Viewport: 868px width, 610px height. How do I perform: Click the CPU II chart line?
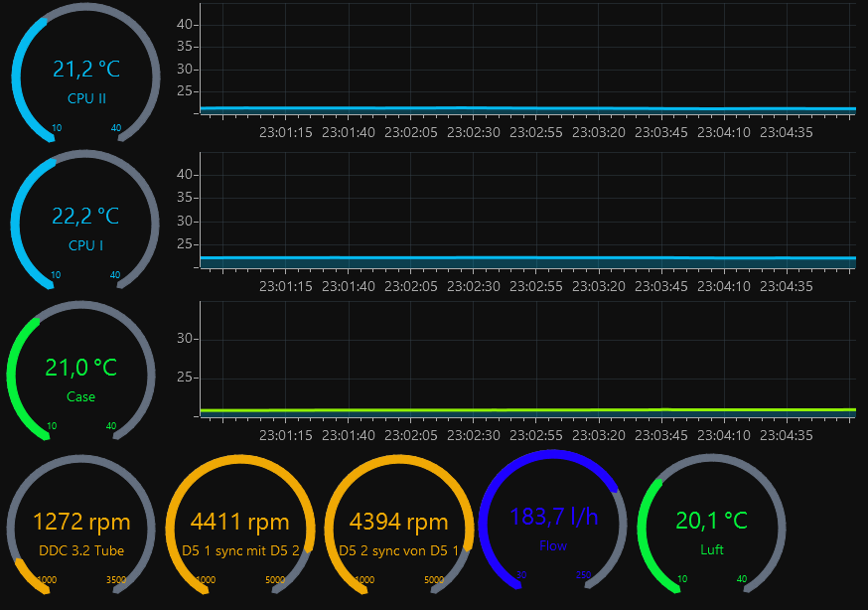coord(527,108)
